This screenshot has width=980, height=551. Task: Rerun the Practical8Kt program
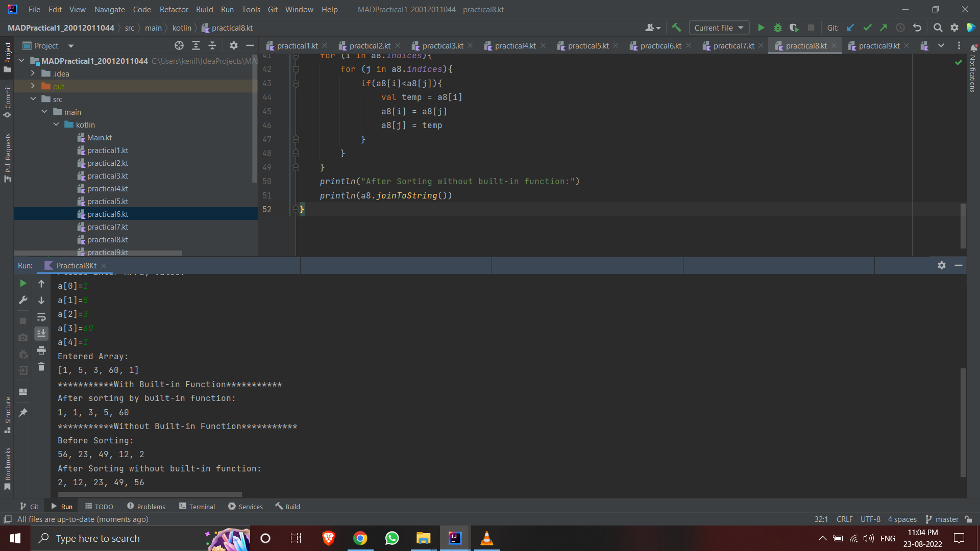(x=22, y=283)
